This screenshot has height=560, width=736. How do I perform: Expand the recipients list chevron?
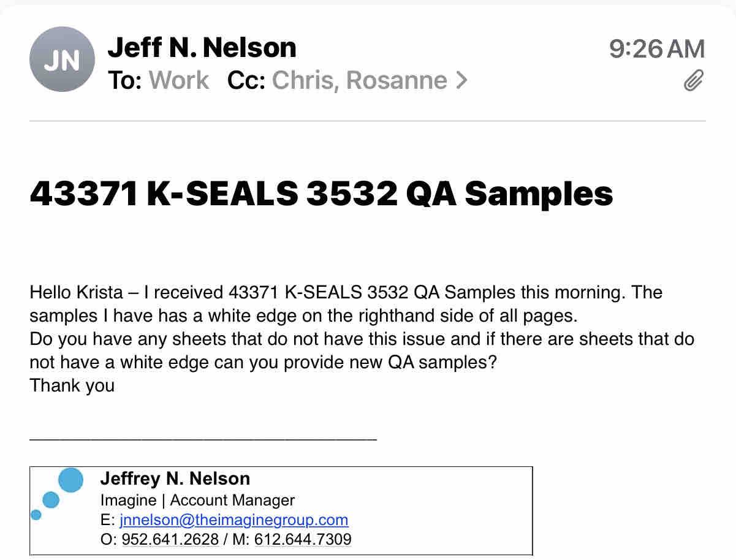point(461,80)
